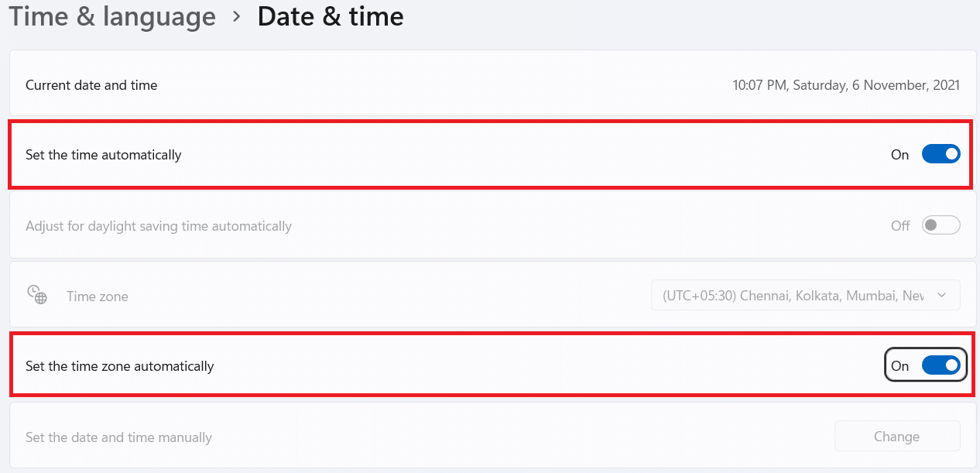Click the Time zone label text

pos(98,296)
